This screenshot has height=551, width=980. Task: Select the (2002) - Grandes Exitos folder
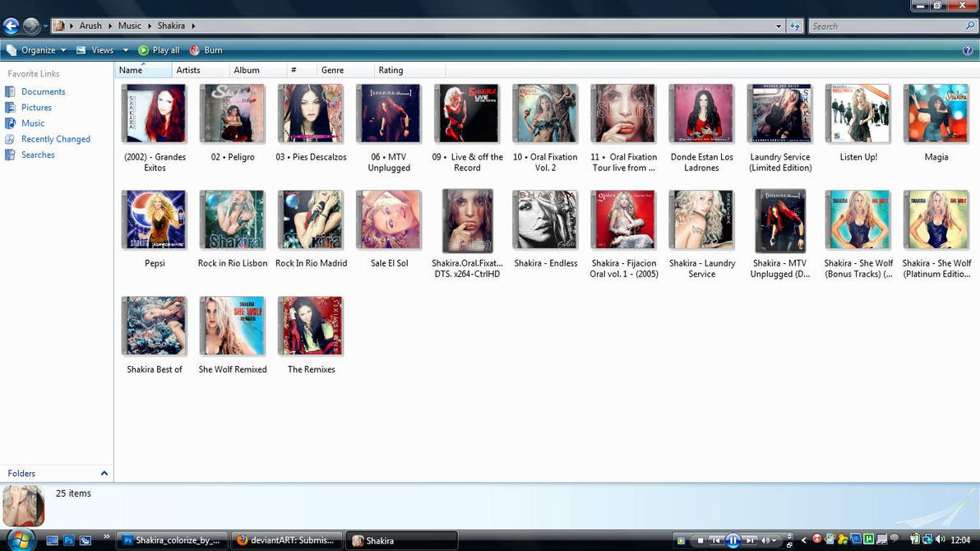(x=155, y=128)
